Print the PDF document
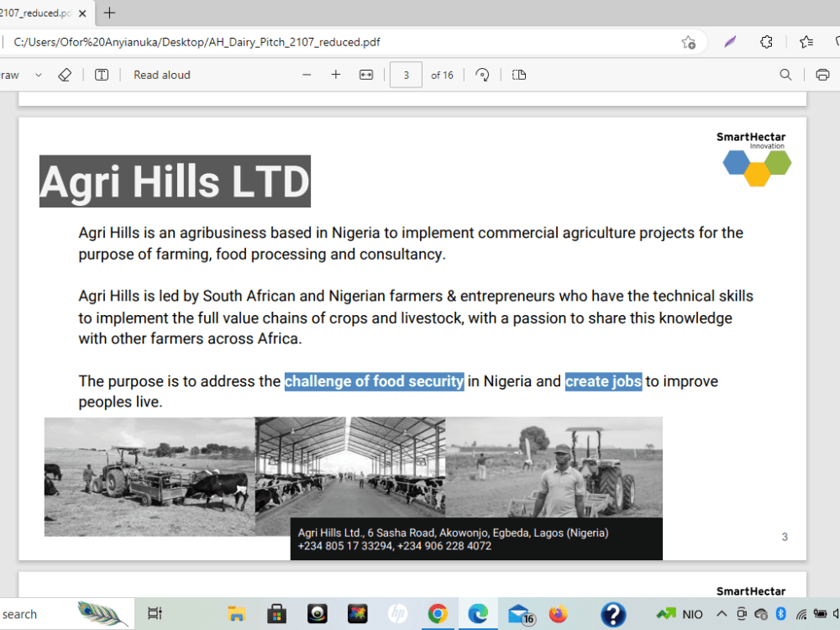The width and height of the screenshot is (840, 630). (822, 75)
